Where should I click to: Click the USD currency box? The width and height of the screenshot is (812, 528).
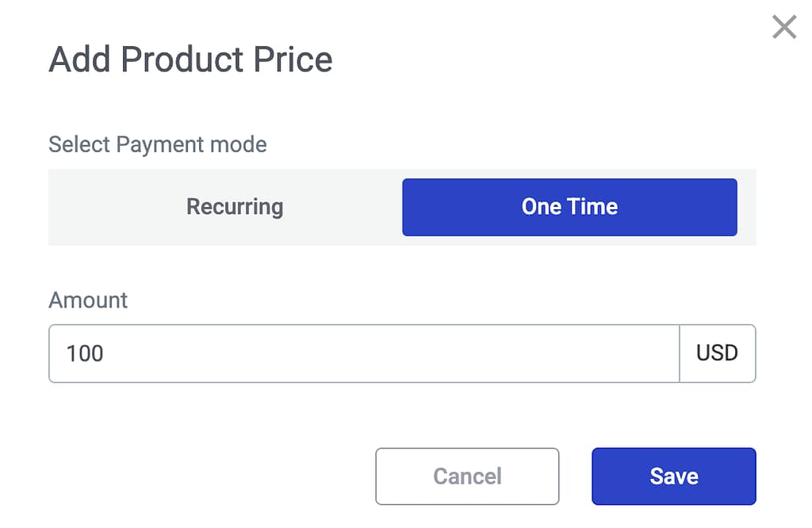tap(717, 354)
